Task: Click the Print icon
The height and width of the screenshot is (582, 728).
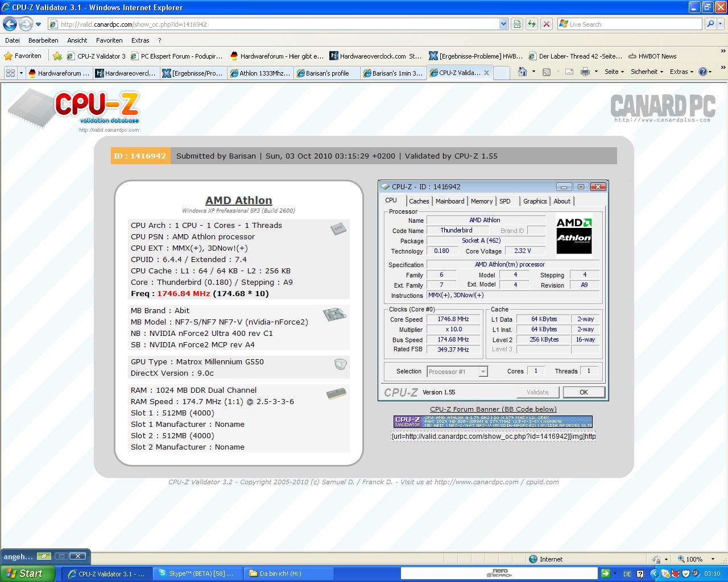Action: click(x=585, y=72)
